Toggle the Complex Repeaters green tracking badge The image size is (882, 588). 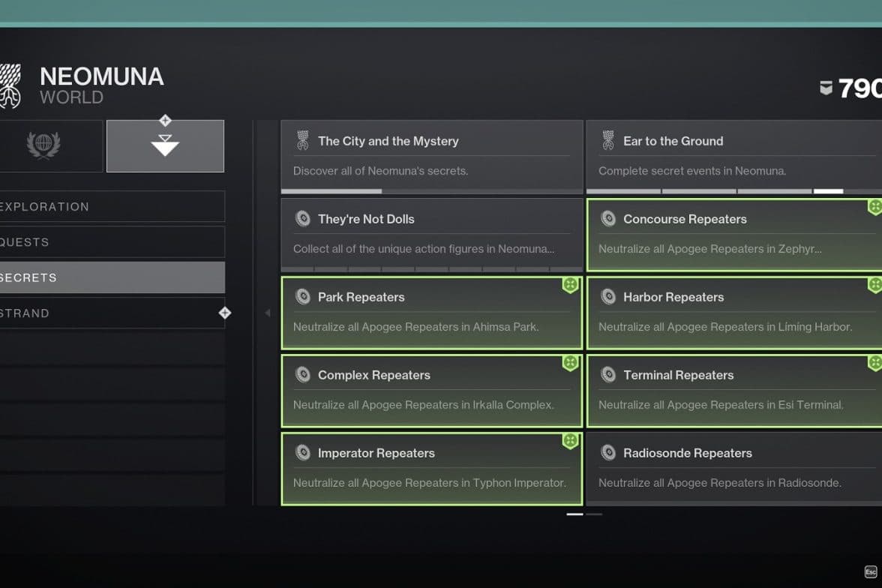[570, 363]
